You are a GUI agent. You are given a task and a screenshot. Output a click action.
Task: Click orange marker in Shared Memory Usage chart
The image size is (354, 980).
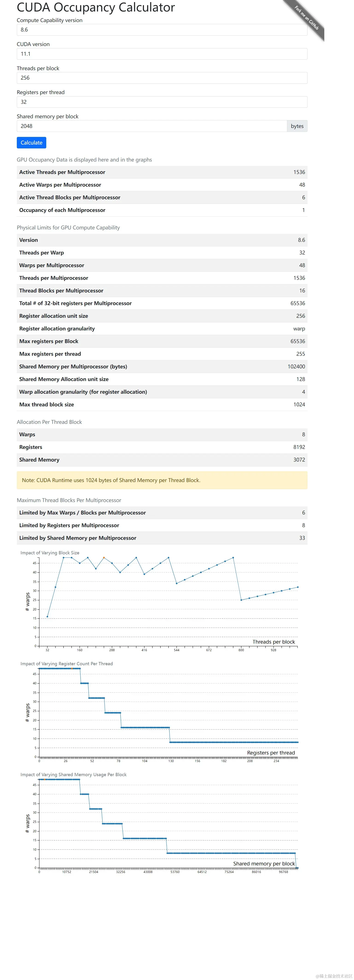pos(44,780)
